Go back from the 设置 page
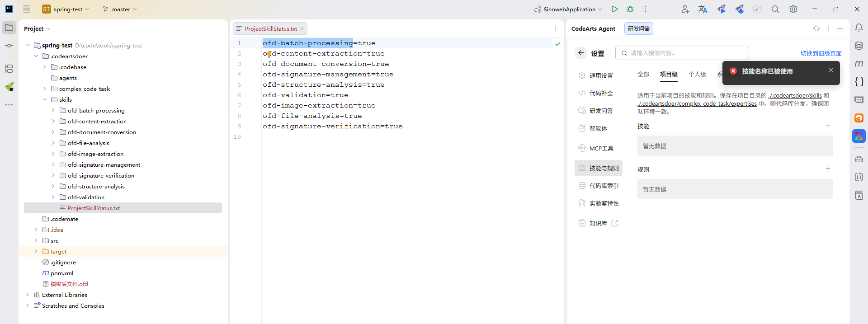The width and height of the screenshot is (868, 324). point(581,53)
